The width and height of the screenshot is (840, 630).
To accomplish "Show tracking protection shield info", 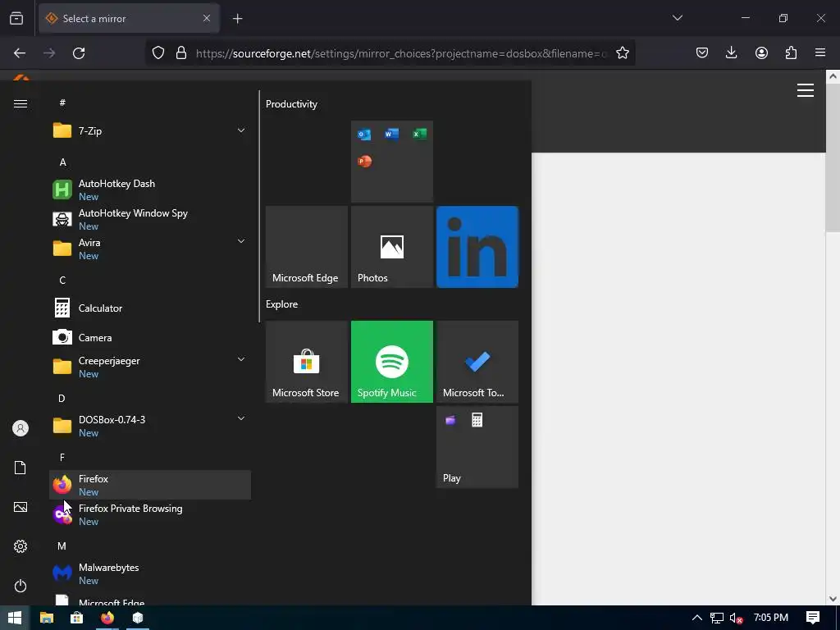I will point(158,53).
